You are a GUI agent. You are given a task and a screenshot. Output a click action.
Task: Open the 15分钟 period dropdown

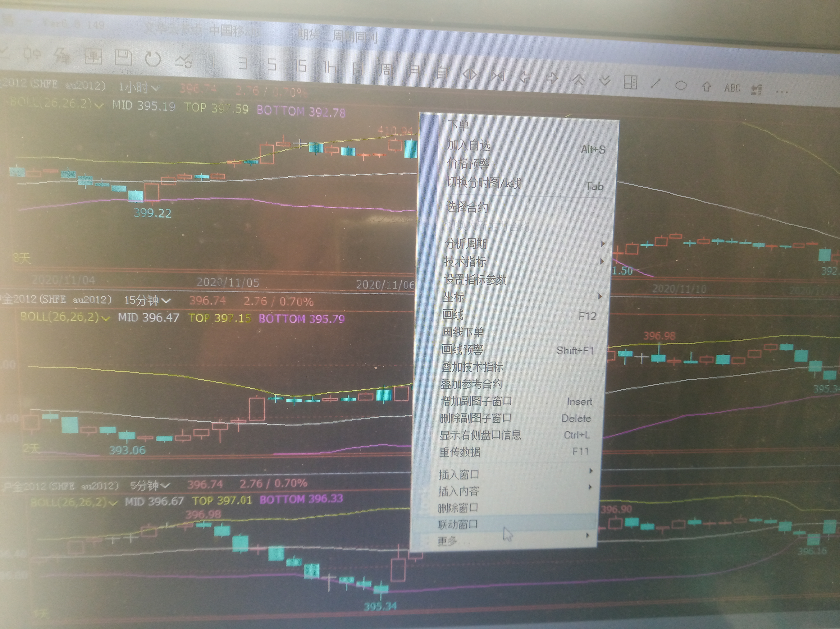click(x=148, y=301)
